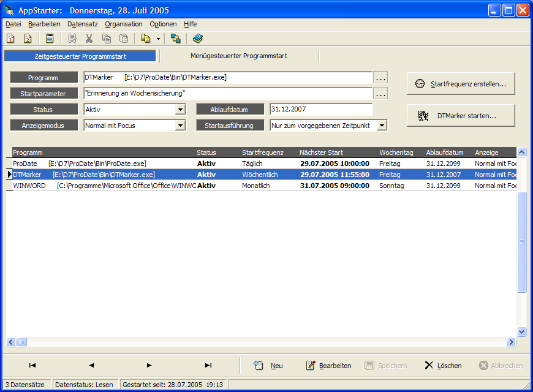Image resolution: width=533 pixels, height=392 pixels.
Task: Jump to the first record
Action: (x=32, y=366)
